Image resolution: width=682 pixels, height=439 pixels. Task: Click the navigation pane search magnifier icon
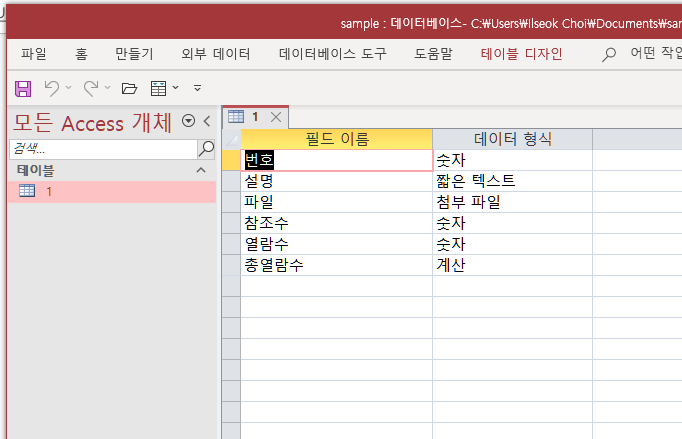[206, 149]
